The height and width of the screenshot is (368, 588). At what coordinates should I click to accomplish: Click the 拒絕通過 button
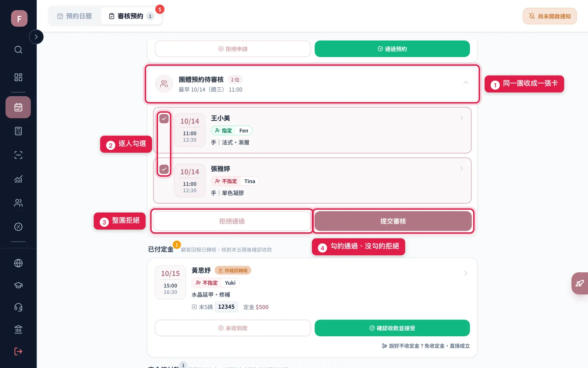[232, 221]
